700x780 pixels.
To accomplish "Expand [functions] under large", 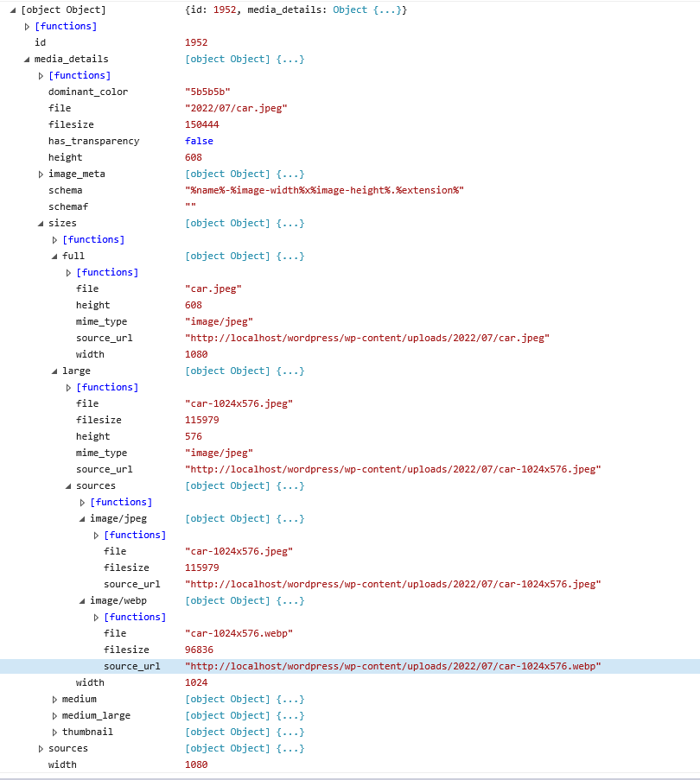I will pos(68,388).
